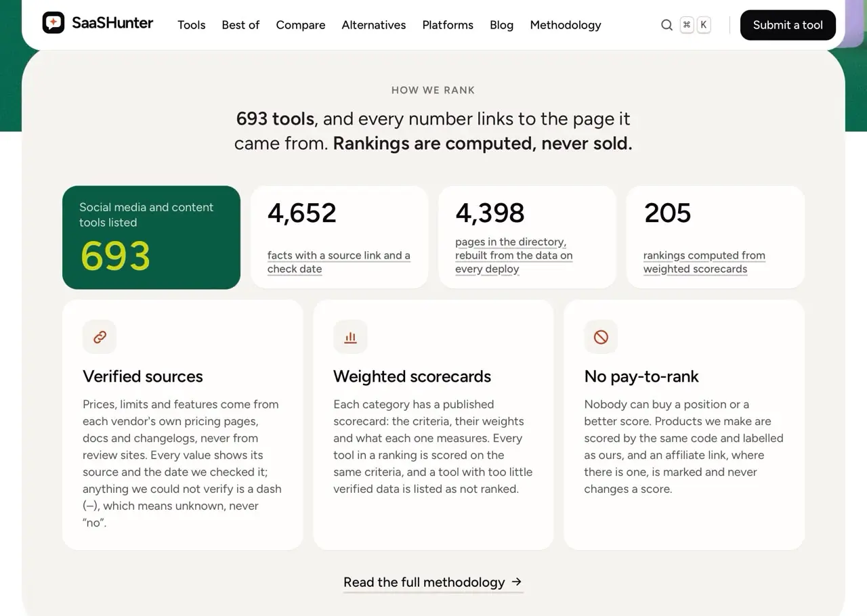This screenshot has height=616, width=867.
Task: Open the Best of menu
Action: (x=240, y=25)
